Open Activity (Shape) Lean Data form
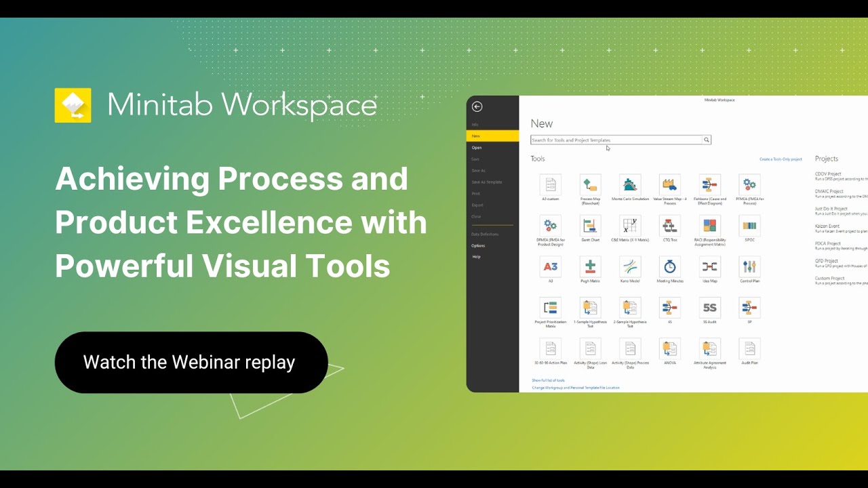Viewport: 868px width, 488px height. [x=590, y=348]
